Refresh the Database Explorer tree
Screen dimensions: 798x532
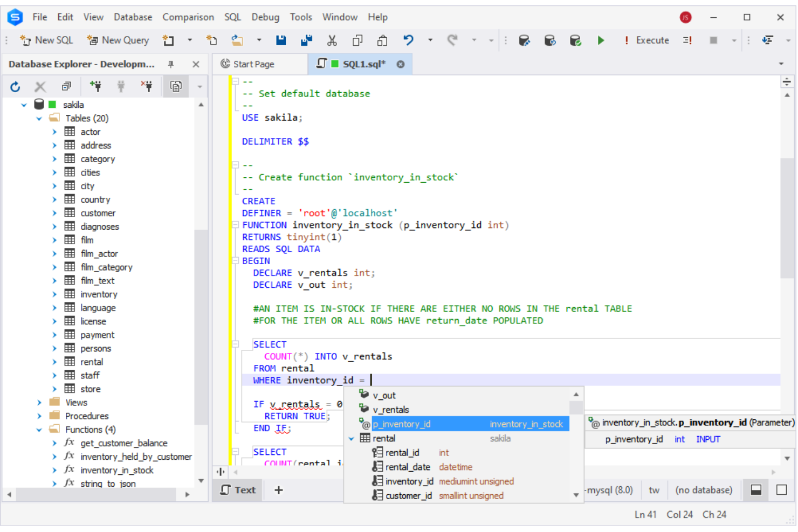point(15,86)
